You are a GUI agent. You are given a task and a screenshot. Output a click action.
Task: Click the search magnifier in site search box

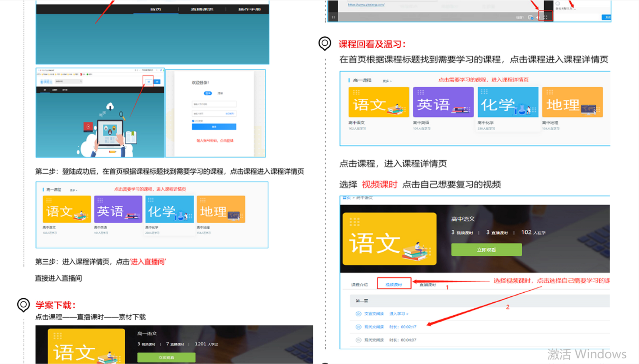pyautogui.click(x=81, y=81)
